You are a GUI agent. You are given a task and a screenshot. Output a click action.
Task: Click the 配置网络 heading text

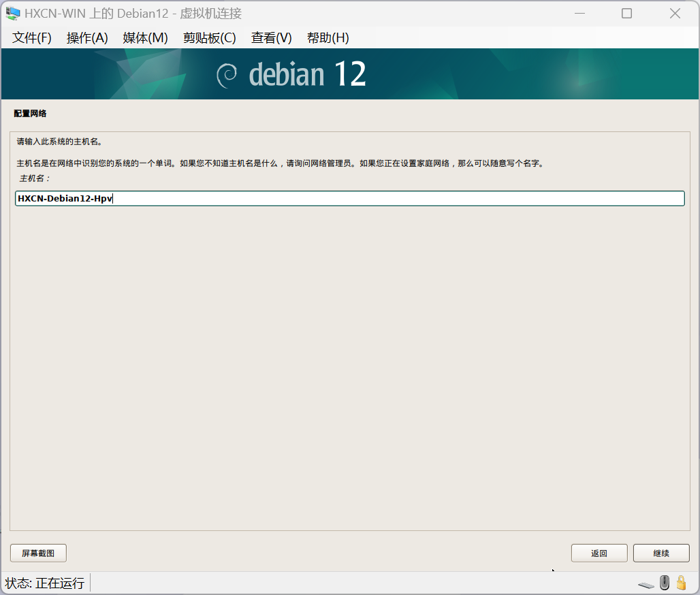tap(30, 114)
